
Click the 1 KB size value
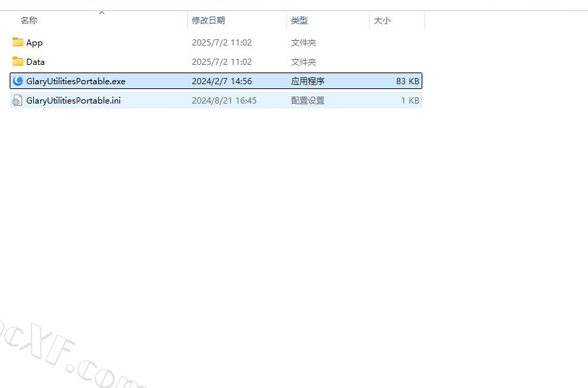(410, 101)
